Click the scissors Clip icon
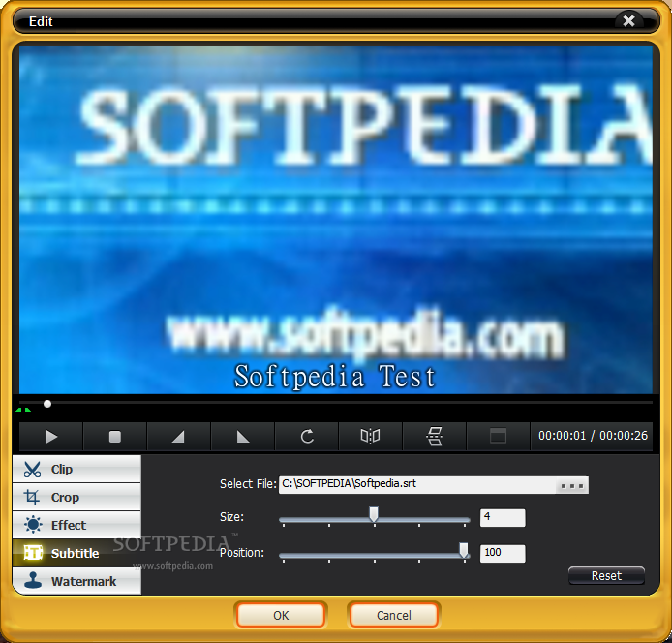This screenshot has width=672, height=643. (33, 470)
